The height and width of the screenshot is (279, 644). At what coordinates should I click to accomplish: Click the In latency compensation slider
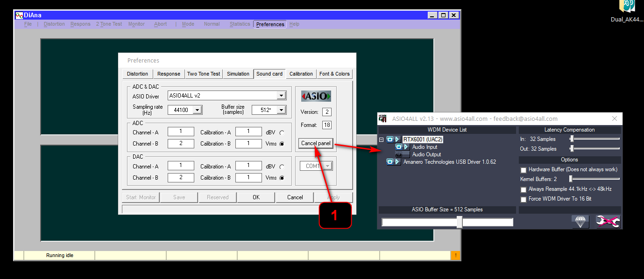594,139
